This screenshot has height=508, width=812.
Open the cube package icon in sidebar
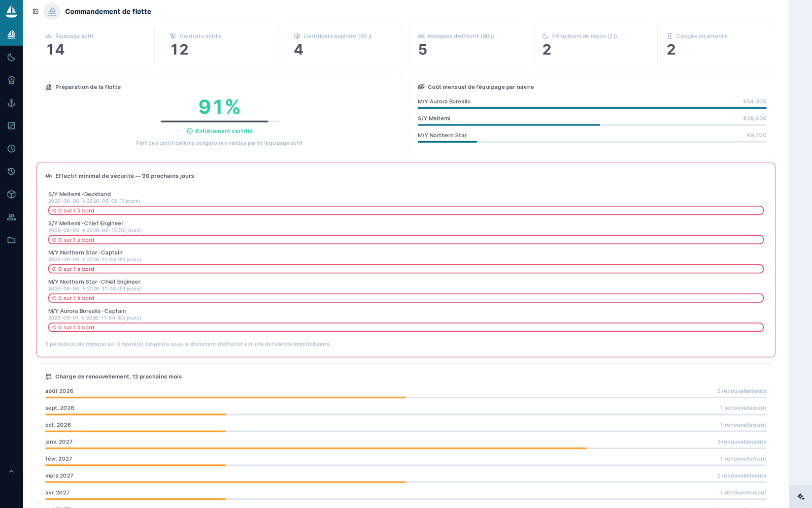point(11,195)
